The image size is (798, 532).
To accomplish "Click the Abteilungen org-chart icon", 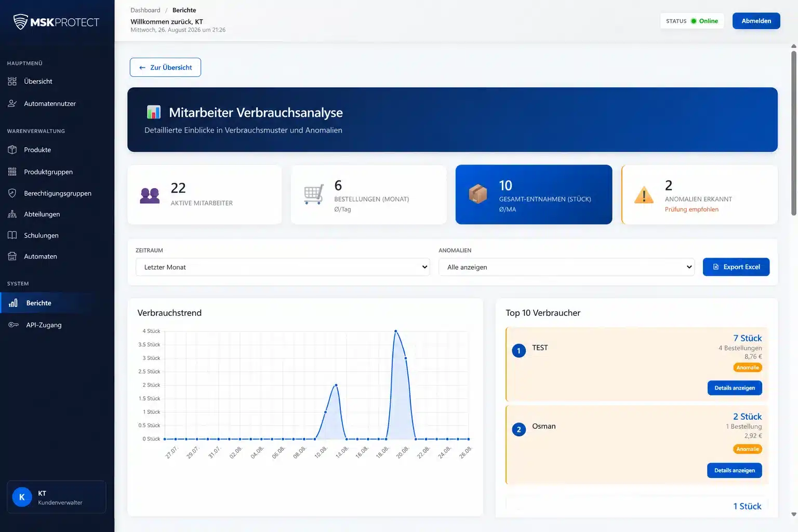I will pyautogui.click(x=12, y=214).
